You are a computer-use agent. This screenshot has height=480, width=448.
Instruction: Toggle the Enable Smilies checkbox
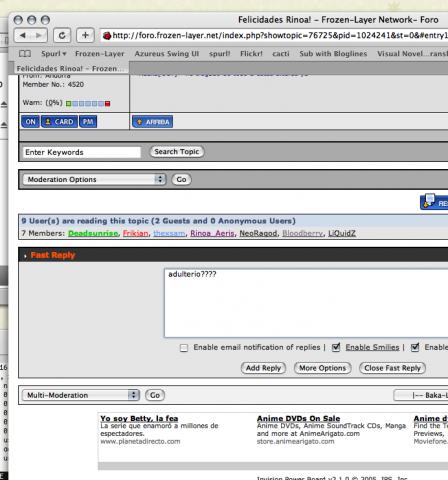pos(336,347)
